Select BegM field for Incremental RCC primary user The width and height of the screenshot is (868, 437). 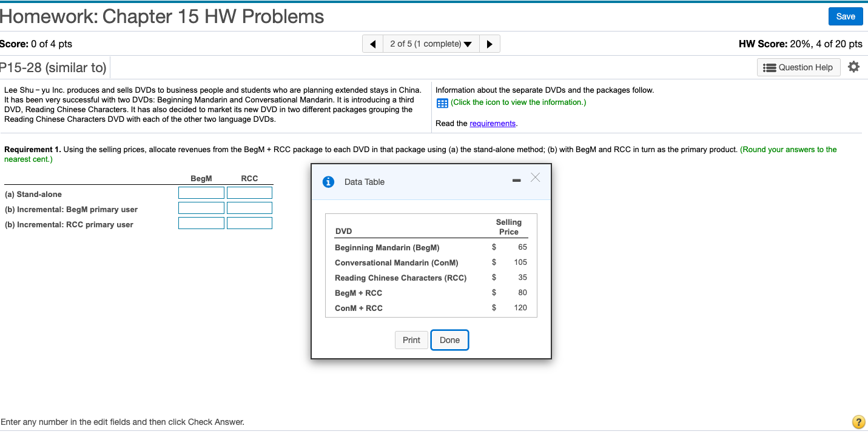tap(201, 223)
